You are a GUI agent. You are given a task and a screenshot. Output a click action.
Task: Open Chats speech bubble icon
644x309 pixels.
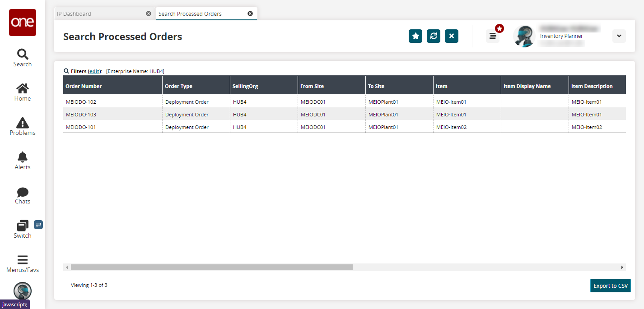point(22,192)
